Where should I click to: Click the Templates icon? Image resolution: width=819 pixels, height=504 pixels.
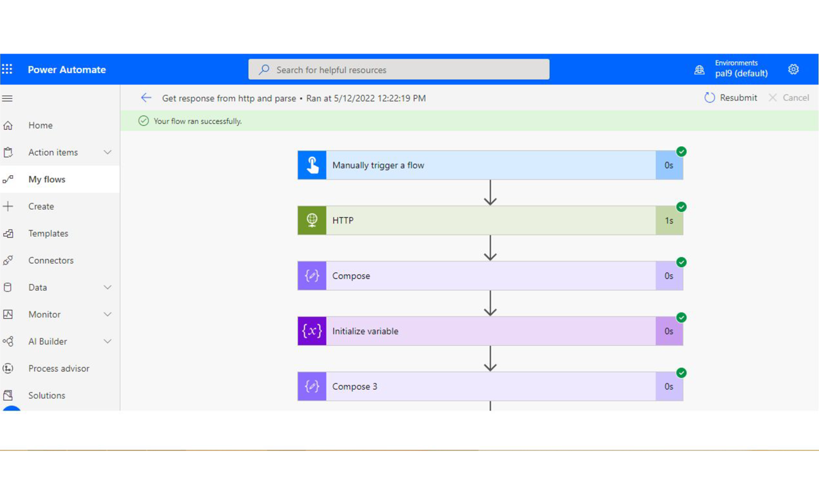[8, 234]
